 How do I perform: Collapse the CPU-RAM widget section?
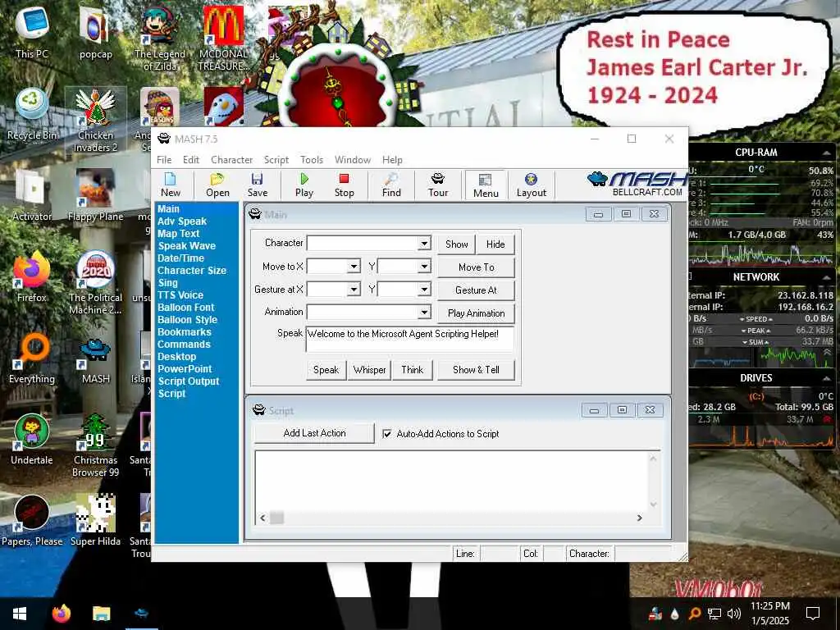(826, 153)
